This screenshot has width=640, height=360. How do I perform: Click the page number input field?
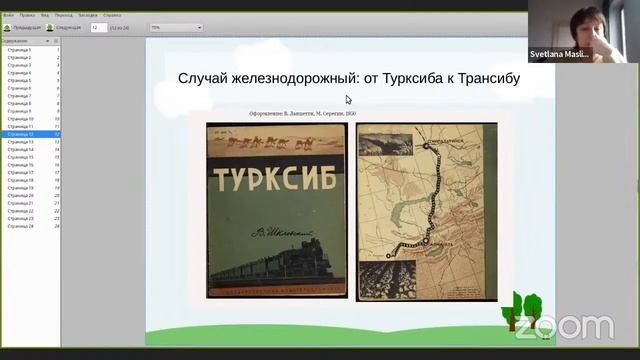[x=99, y=28]
